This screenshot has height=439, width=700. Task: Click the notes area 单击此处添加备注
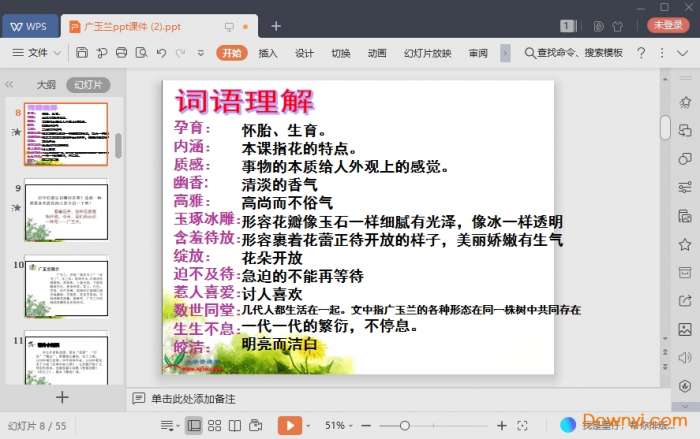pos(193,399)
